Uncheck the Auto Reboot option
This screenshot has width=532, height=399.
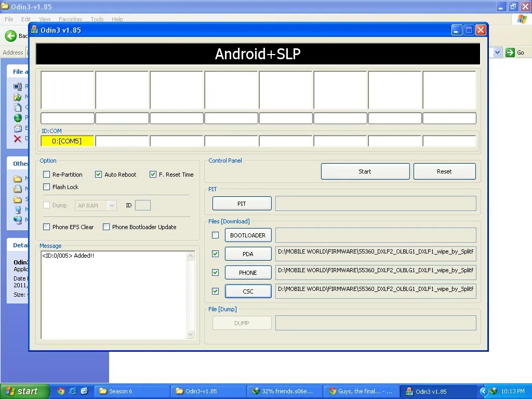[98, 175]
